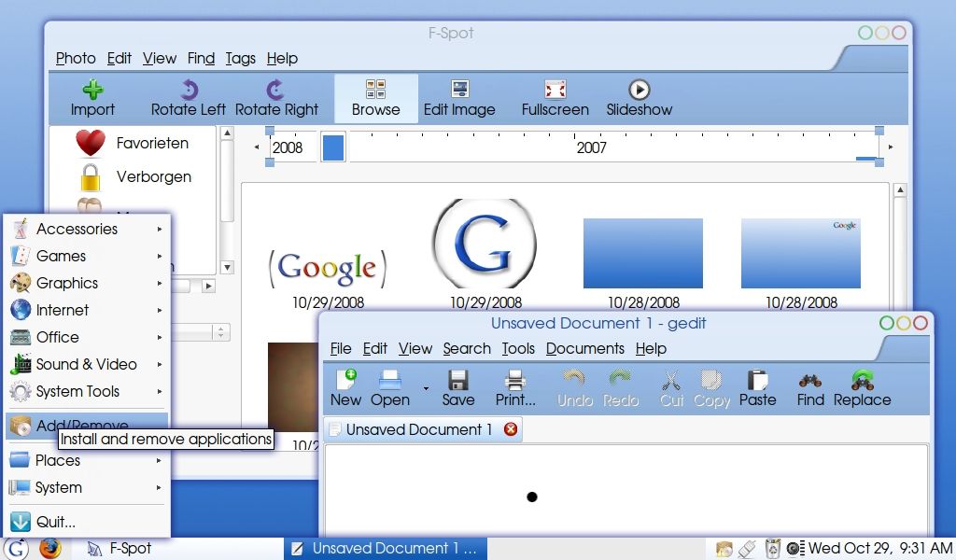Expand the System submenu
This screenshot has height=560, width=956.
pos(87,487)
